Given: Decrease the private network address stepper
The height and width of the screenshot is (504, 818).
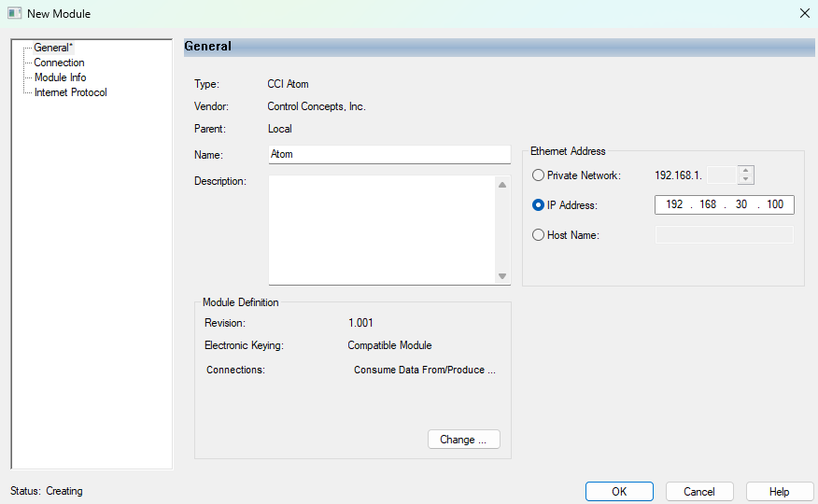Looking at the screenshot, I should click(745, 179).
